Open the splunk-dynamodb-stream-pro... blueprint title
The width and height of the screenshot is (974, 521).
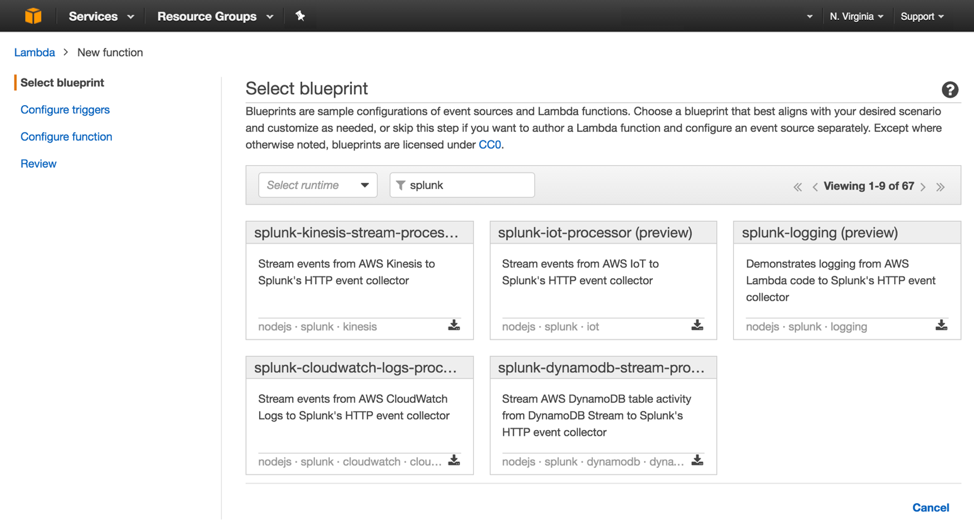pos(601,368)
